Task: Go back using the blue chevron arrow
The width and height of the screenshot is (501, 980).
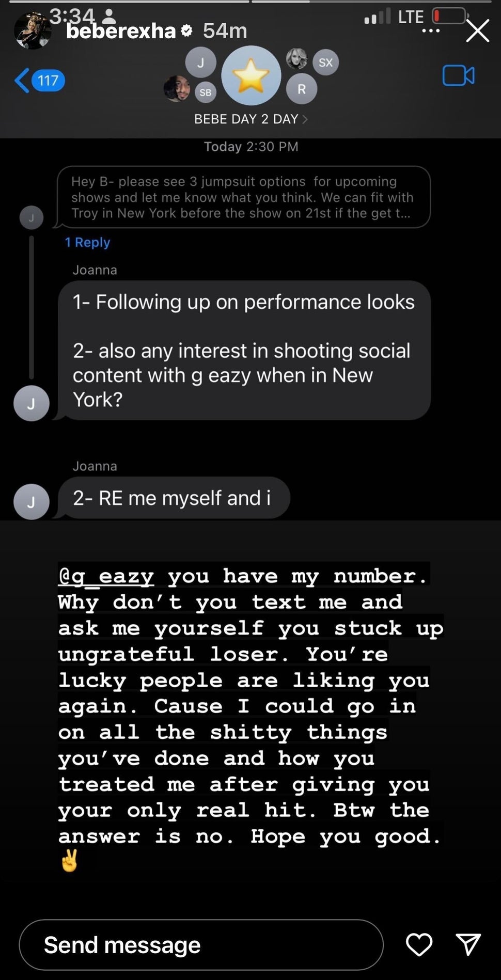Action: pos(22,81)
